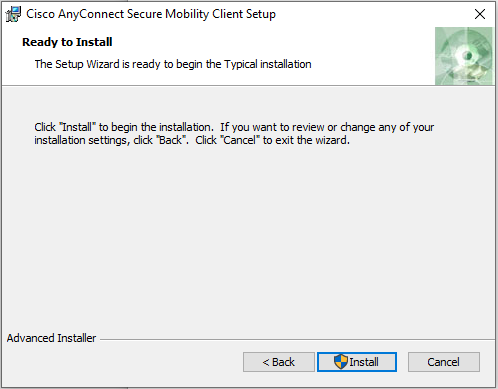Close the Cisco AnyConnect setup window
This screenshot has height=389, width=498.
point(480,14)
